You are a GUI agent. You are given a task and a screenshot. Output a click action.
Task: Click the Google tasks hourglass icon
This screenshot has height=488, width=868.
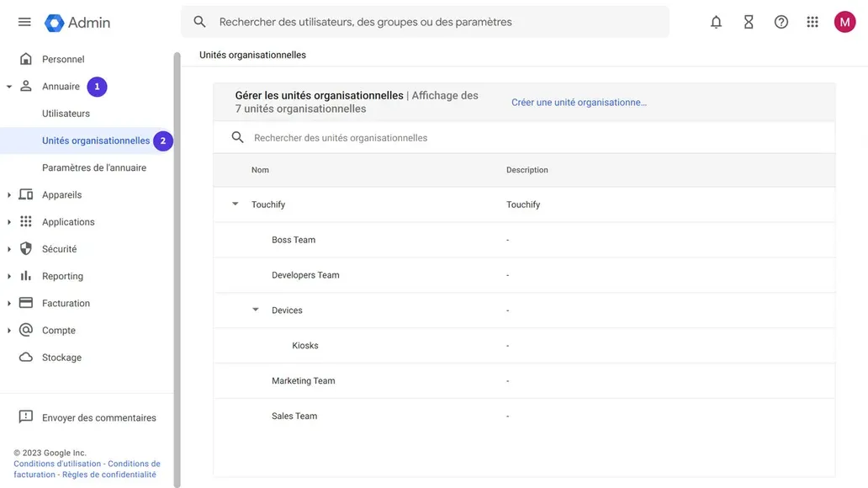coord(749,21)
